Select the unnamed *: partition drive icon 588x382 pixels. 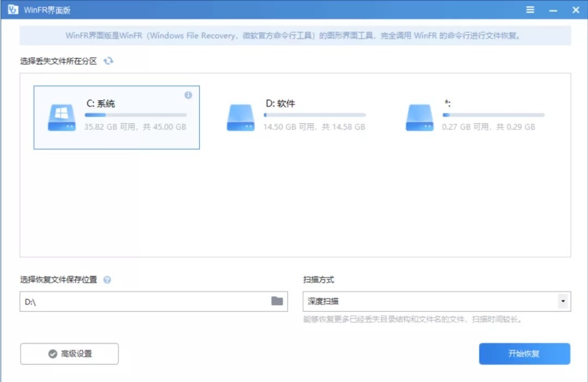pos(419,118)
